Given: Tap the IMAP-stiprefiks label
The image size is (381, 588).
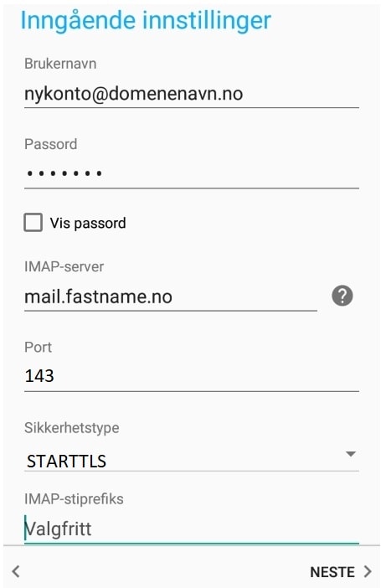Looking at the screenshot, I should click(x=74, y=499).
